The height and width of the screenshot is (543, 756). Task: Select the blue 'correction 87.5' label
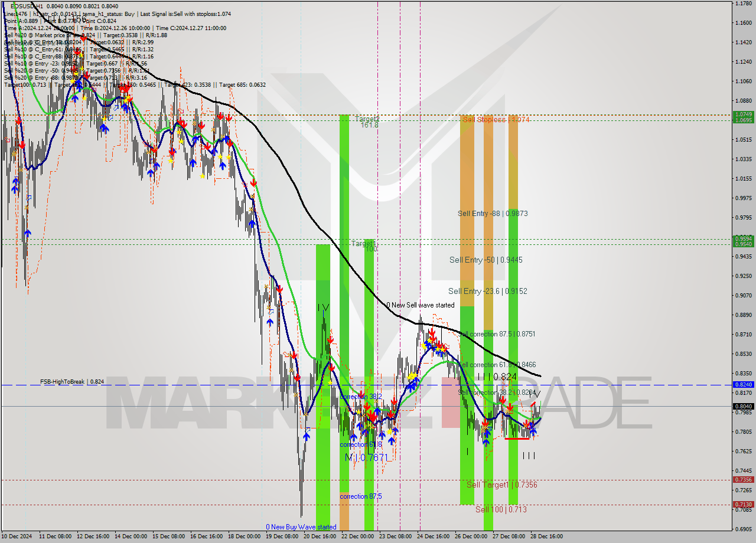click(361, 496)
